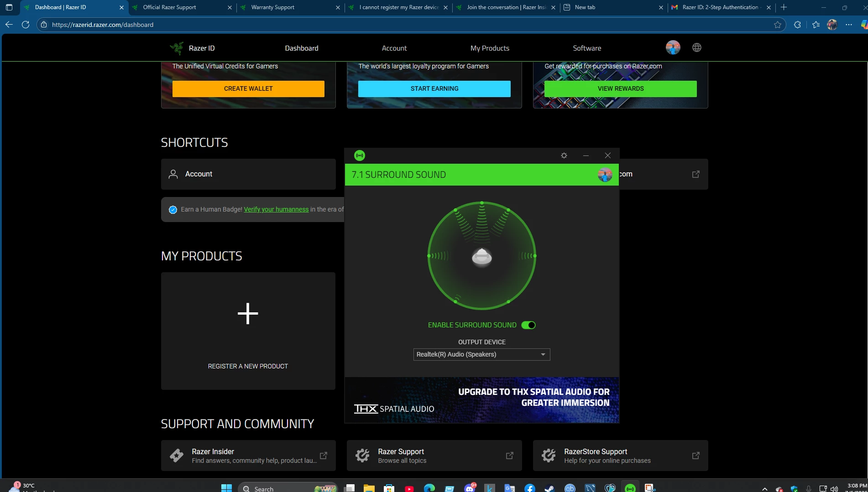
Task: Switch to the Official Razer Support tab
Action: point(182,7)
